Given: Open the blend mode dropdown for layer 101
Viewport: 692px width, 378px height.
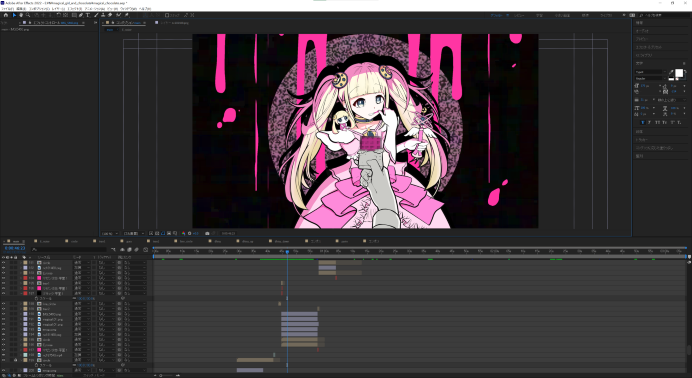Looking at the screenshot, I should [82, 262].
